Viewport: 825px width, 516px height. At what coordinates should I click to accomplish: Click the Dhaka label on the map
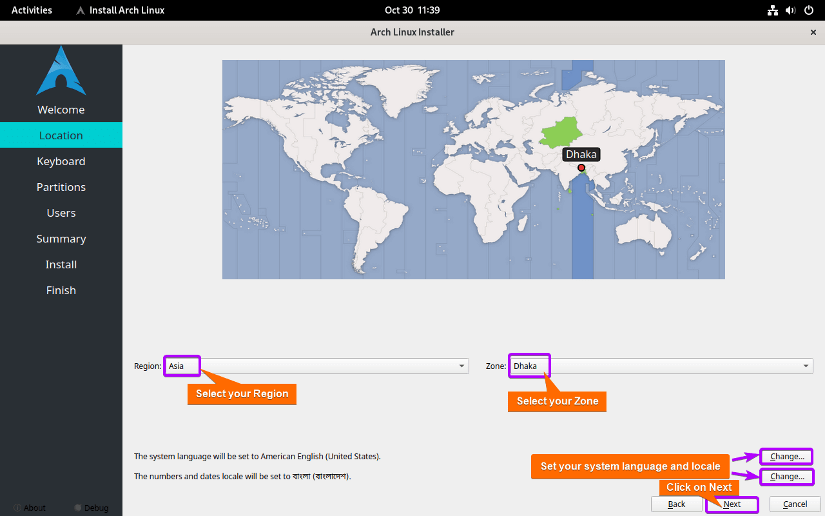(x=581, y=154)
